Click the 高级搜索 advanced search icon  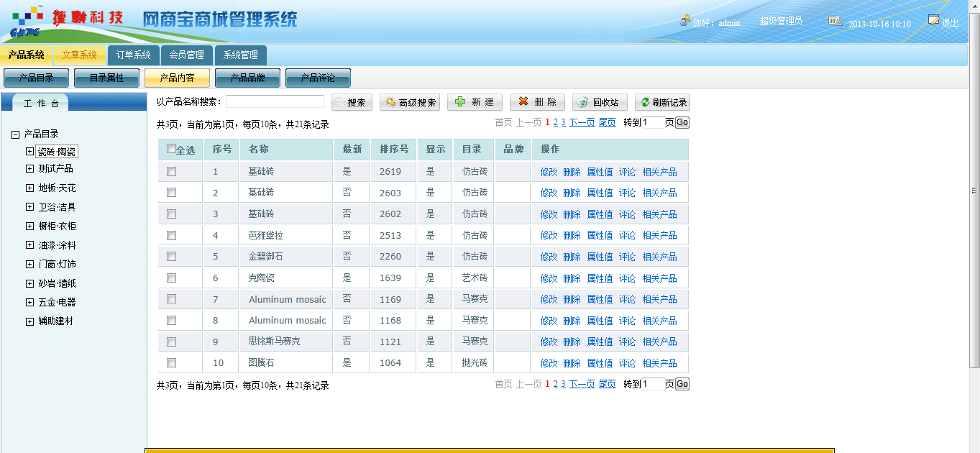tap(390, 103)
